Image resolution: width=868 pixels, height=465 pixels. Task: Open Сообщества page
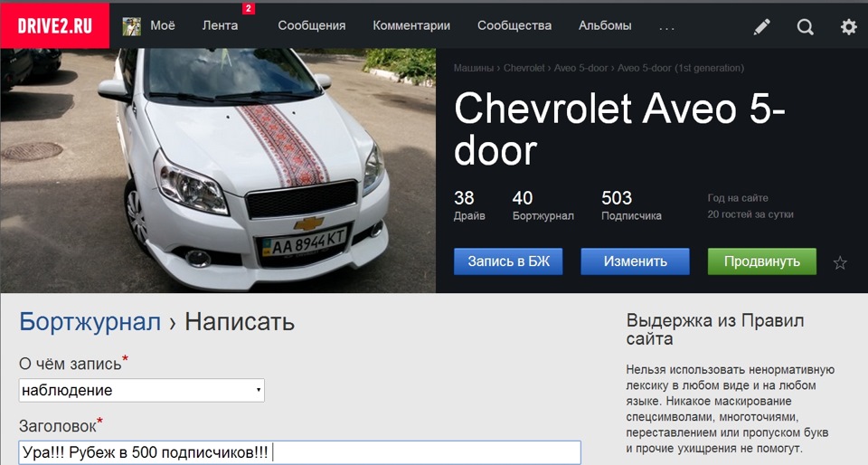click(x=514, y=25)
